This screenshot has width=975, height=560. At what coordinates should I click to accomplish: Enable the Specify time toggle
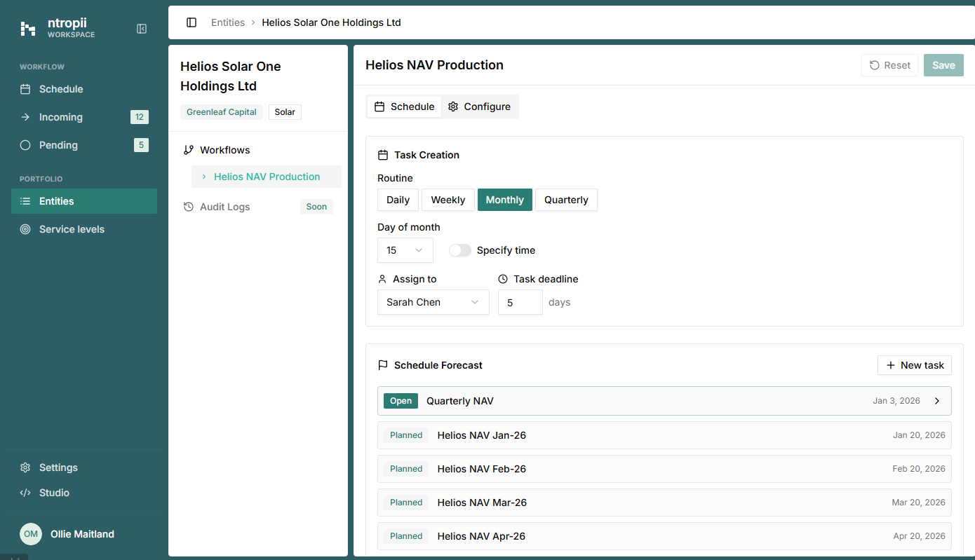(x=460, y=250)
